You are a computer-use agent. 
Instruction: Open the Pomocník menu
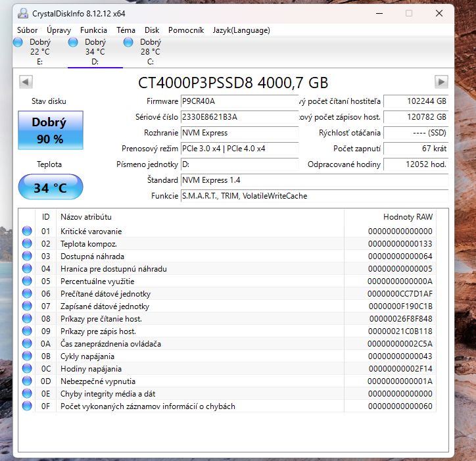pos(186,30)
